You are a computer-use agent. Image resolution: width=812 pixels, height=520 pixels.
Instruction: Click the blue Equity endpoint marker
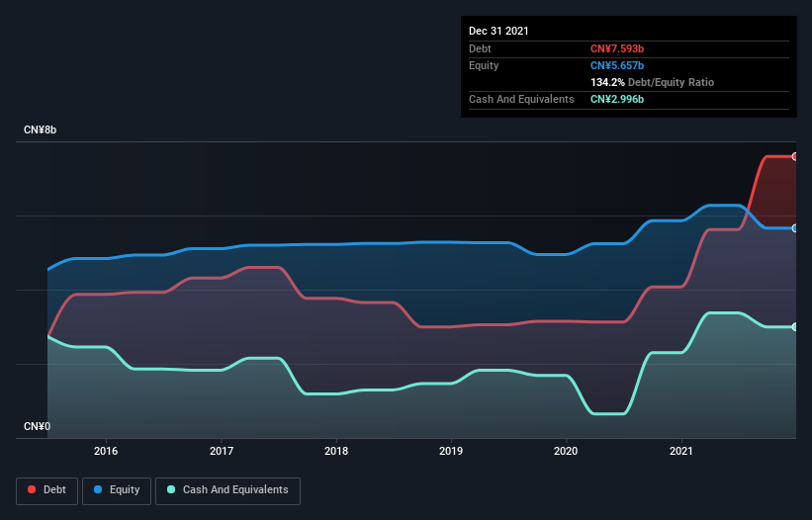795,228
